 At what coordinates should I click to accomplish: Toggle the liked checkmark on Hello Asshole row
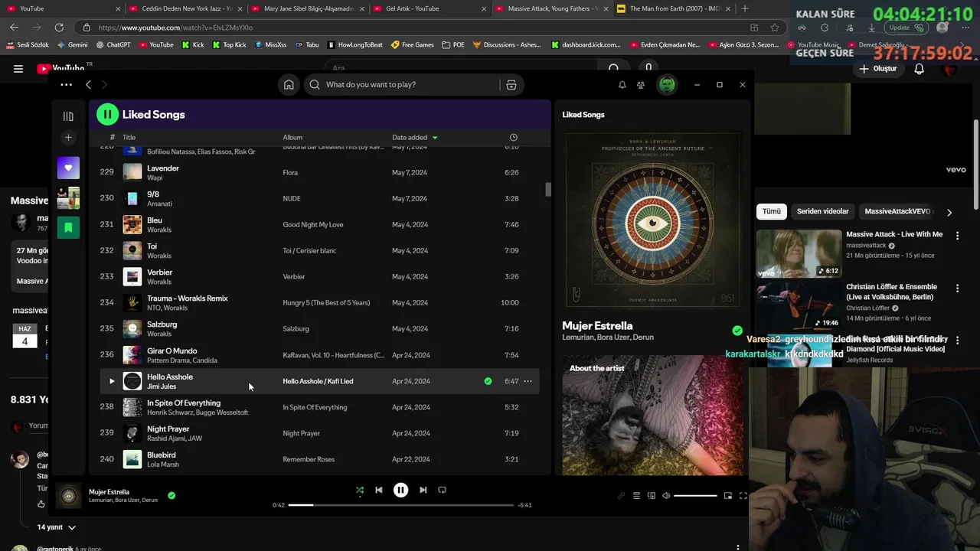(488, 381)
